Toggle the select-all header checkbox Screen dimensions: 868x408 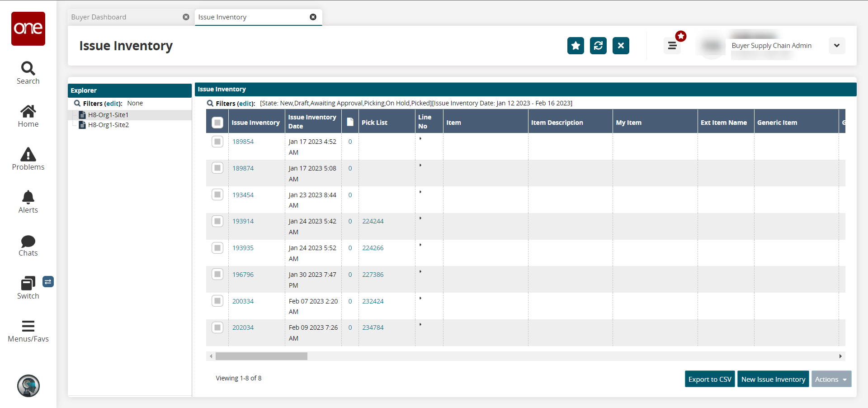(x=217, y=123)
